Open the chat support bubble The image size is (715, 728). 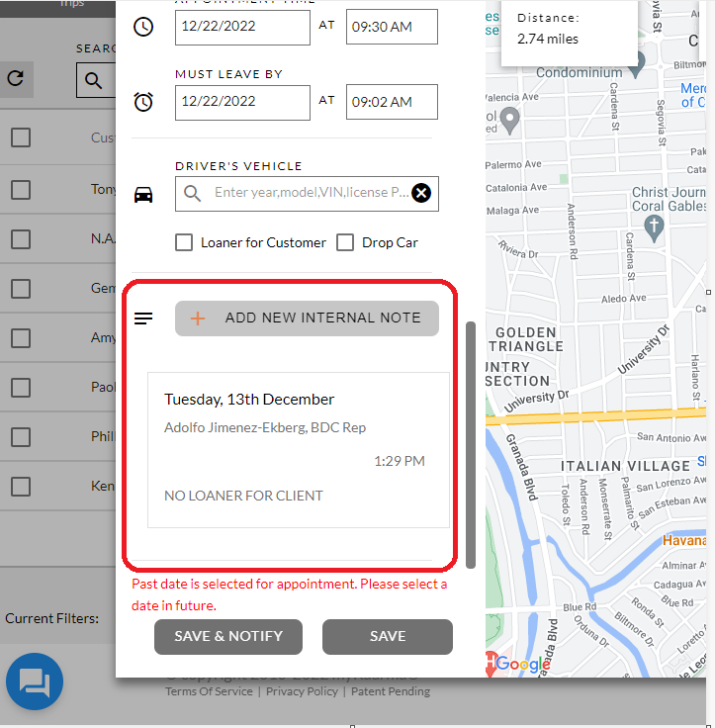click(35, 682)
